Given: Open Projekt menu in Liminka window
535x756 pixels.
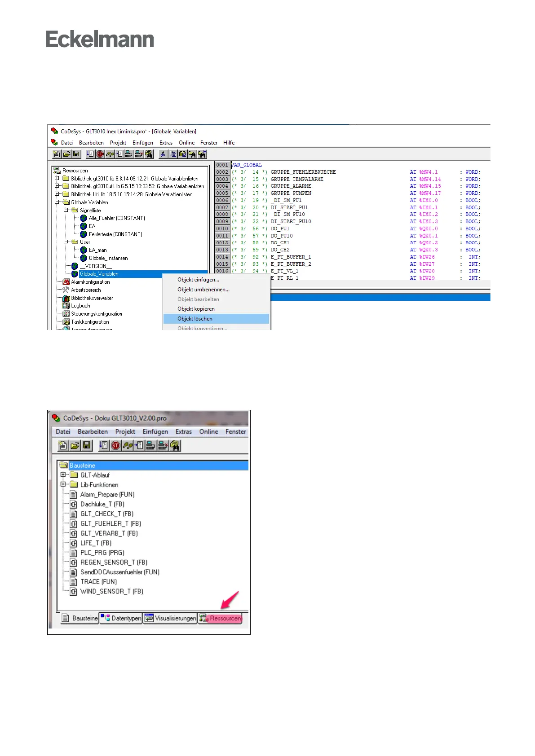Looking at the screenshot, I should coord(118,143).
